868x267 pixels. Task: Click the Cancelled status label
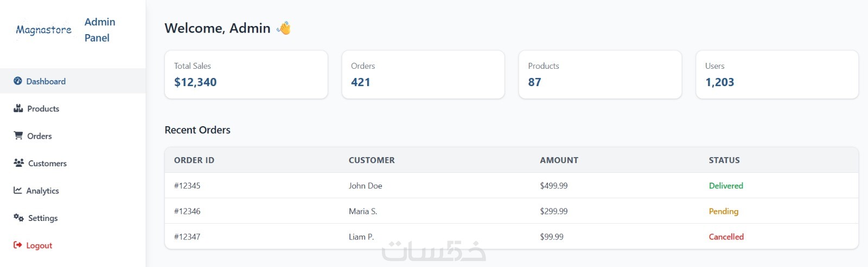pos(726,237)
